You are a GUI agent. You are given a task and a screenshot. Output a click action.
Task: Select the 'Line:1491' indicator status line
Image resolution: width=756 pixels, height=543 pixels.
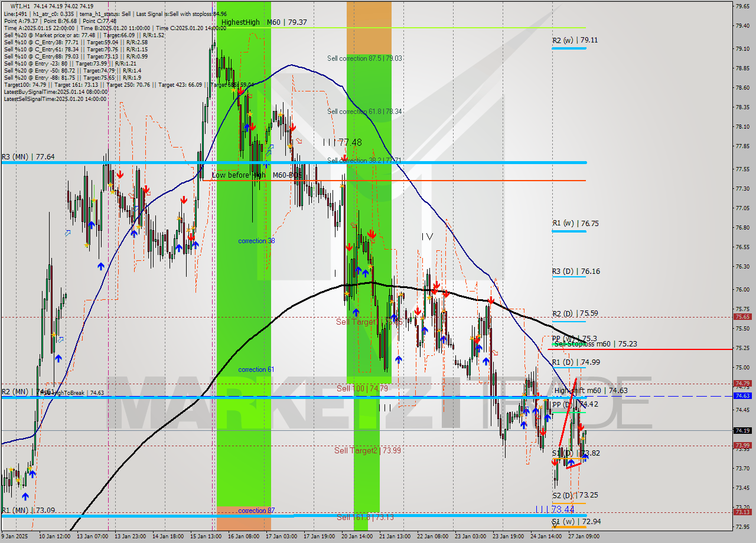click(115, 13)
